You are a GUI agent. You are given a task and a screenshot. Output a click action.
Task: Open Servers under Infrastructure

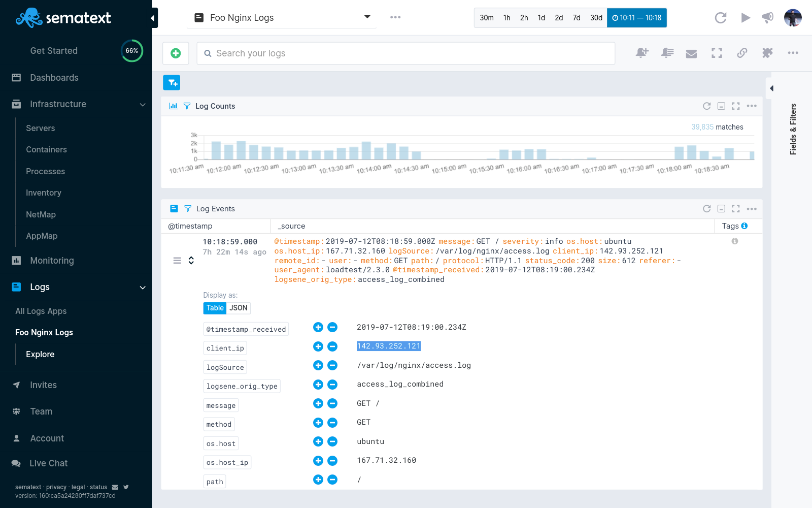(41, 129)
